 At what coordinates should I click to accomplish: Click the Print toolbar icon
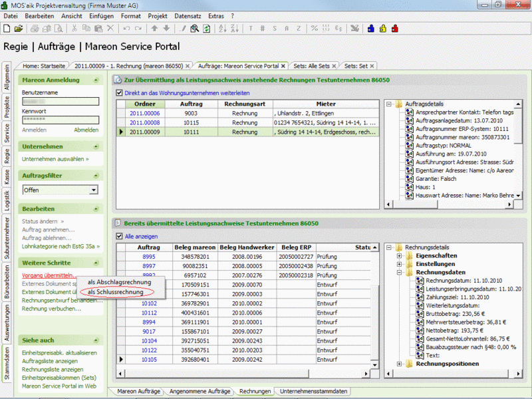[x=35, y=29]
